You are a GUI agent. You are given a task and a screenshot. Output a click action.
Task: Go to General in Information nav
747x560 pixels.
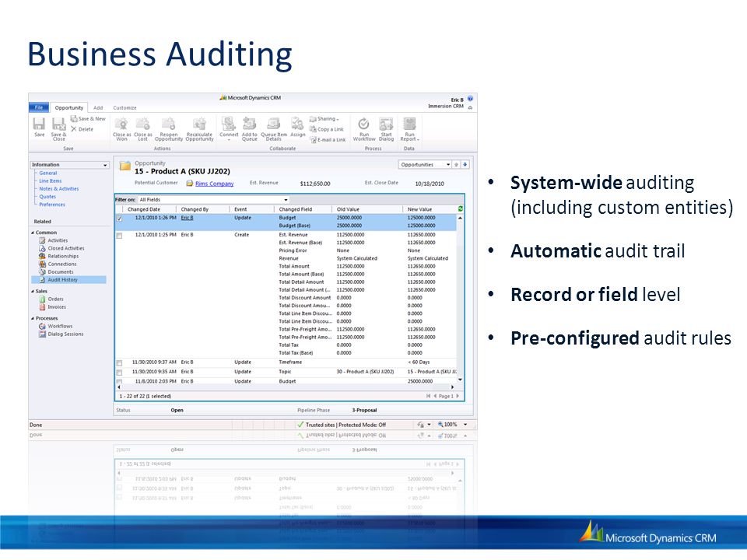pos(48,173)
